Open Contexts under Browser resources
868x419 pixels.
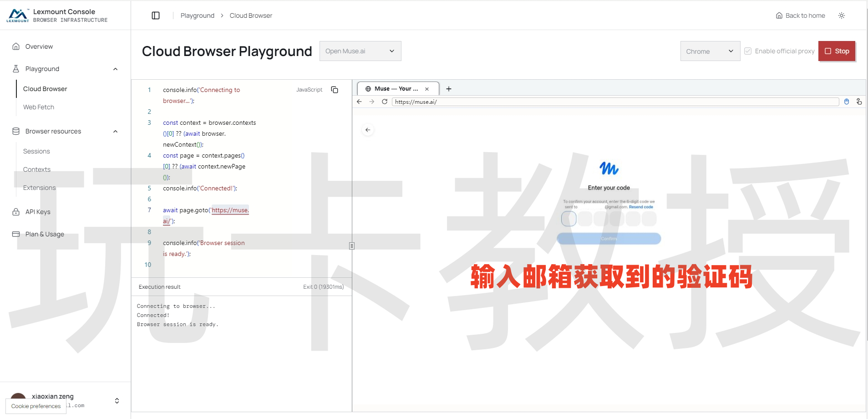[37, 169]
